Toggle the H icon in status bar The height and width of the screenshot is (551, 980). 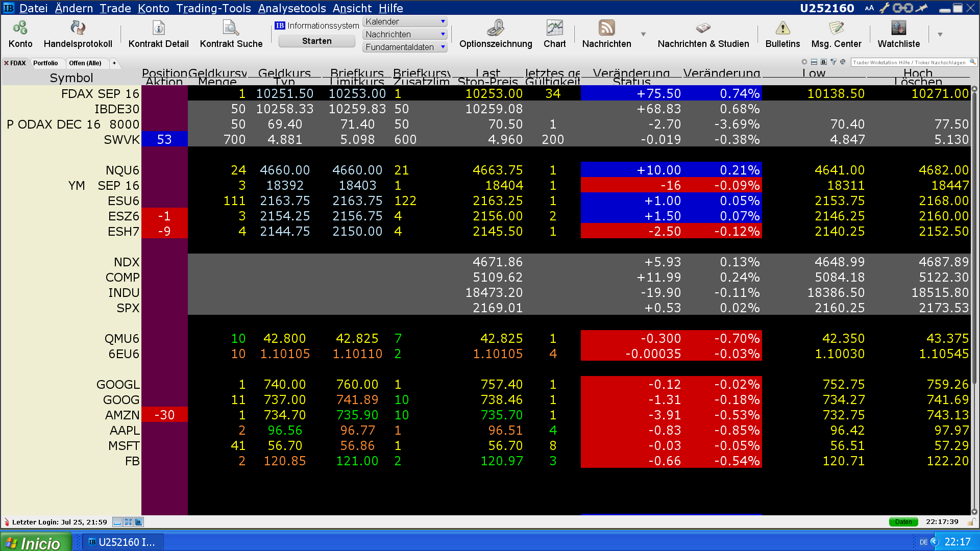pyautogui.click(x=139, y=522)
